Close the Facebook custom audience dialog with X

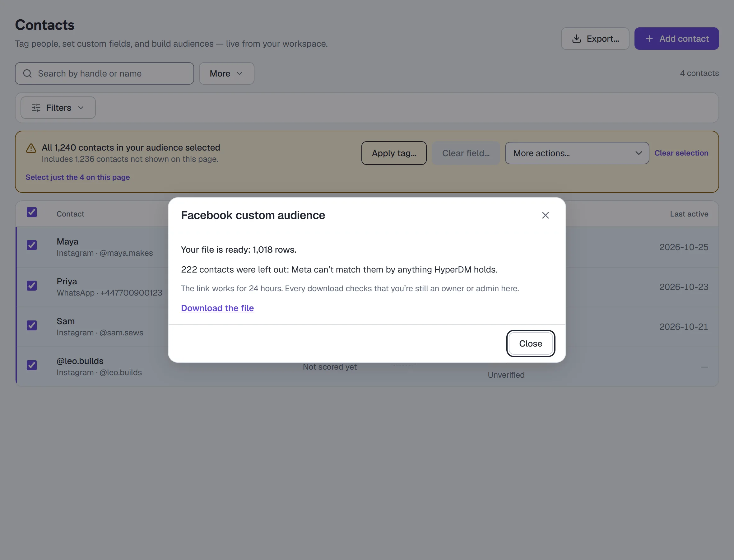click(x=545, y=215)
